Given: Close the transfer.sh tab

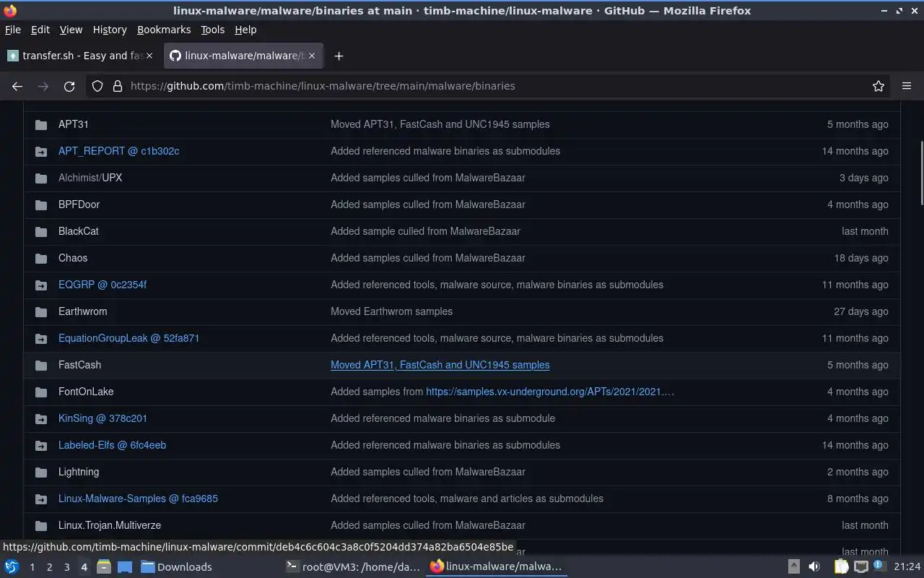Looking at the screenshot, I should (x=149, y=56).
